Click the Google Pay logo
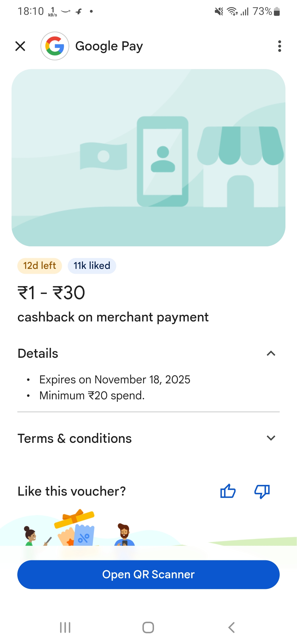This screenshot has width=297, height=644. tap(55, 46)
